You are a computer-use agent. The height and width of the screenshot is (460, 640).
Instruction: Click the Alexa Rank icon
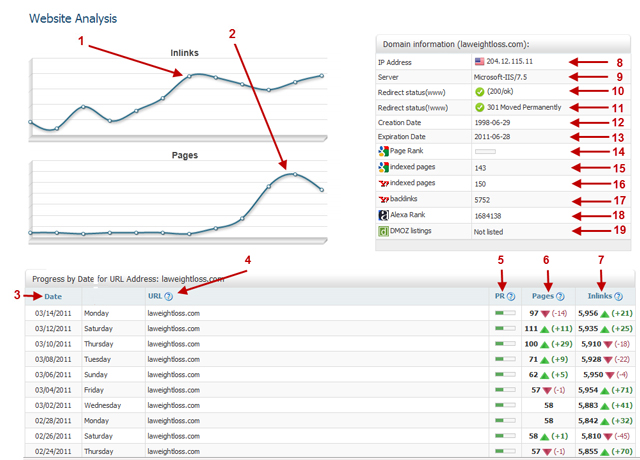point(383,214)
